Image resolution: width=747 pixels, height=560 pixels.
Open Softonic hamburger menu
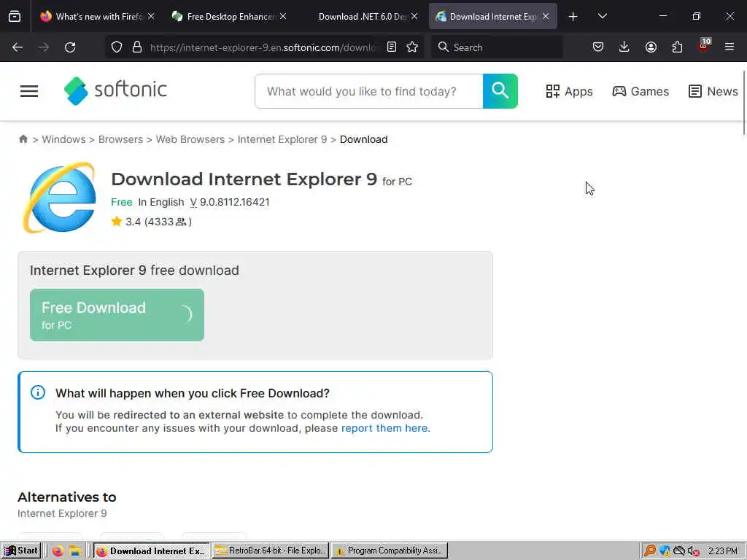point(29,91)
